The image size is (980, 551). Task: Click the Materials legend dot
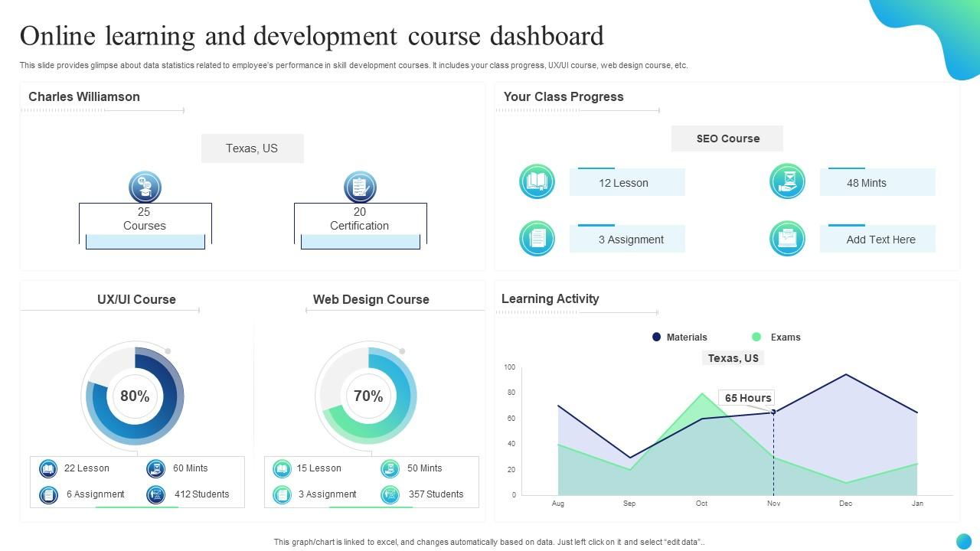click(656, 337)
